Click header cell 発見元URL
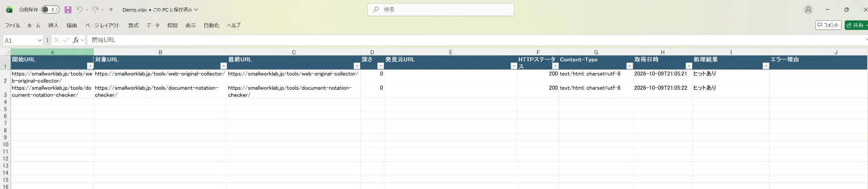 [x=451, y=62]
